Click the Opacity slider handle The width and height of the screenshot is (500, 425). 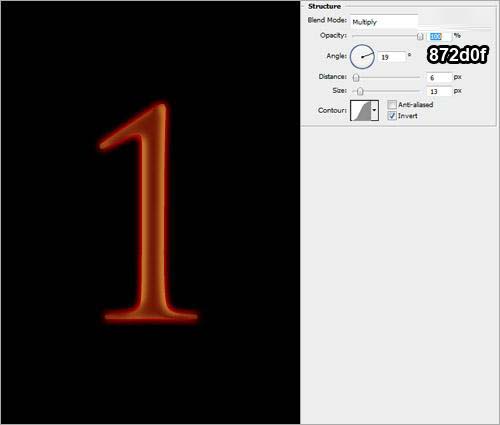tap(420, 36)
